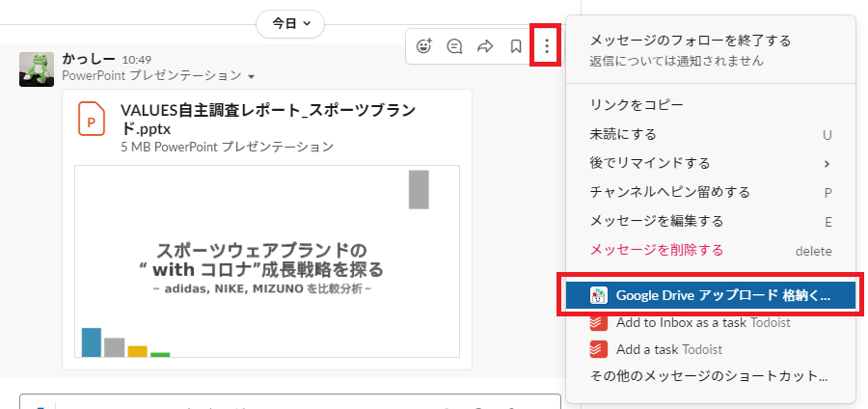Open the 今日 date dropdown
Screen dimensions: 868x409
[x=290, y=24]
